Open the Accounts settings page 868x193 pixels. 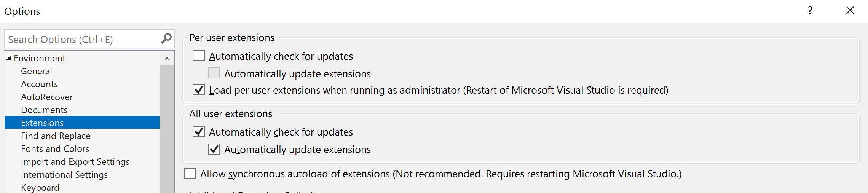pos(39,84)
